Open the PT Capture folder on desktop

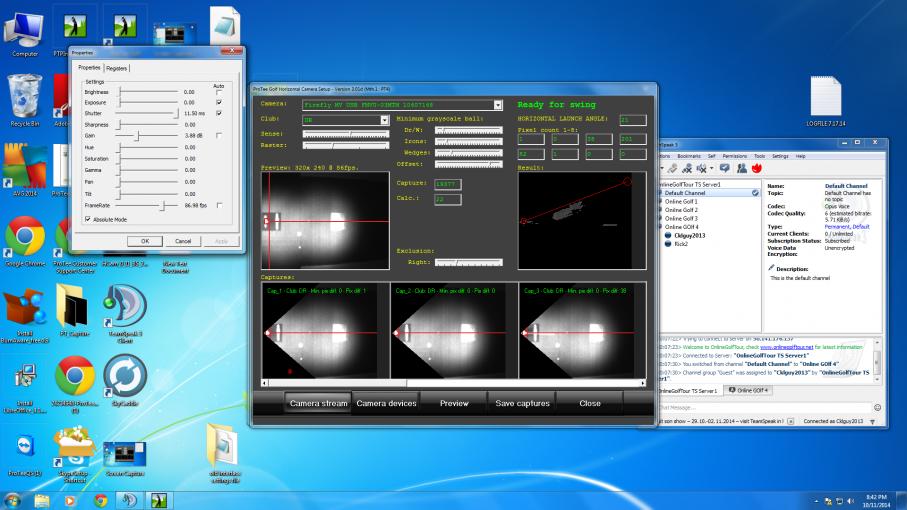(74, 310)
